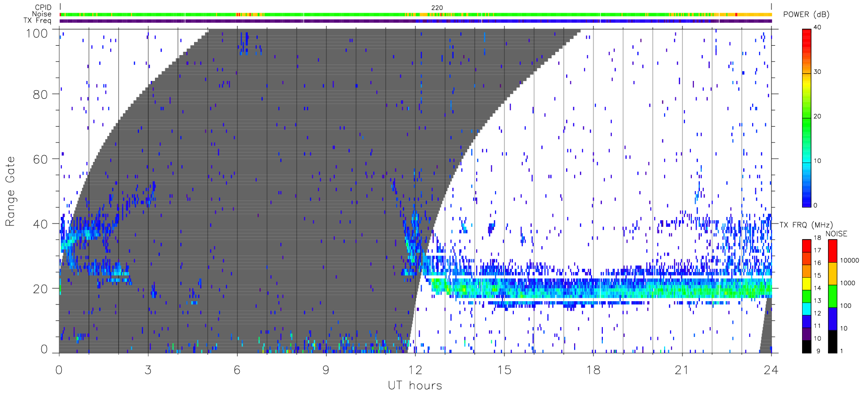The image size is (868, 400).
Task: Click the 17 label in the TX FRQ legend
Action: click(x=817, y=250)
